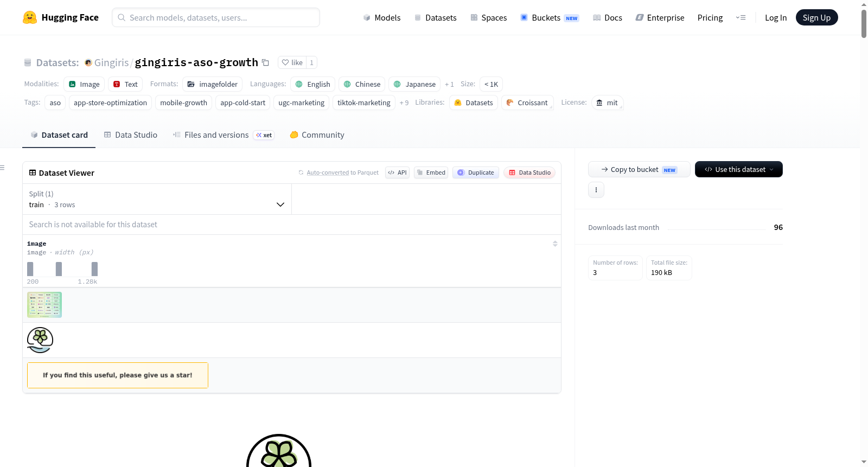Switch to Data Studio tab

coord(131,135)
